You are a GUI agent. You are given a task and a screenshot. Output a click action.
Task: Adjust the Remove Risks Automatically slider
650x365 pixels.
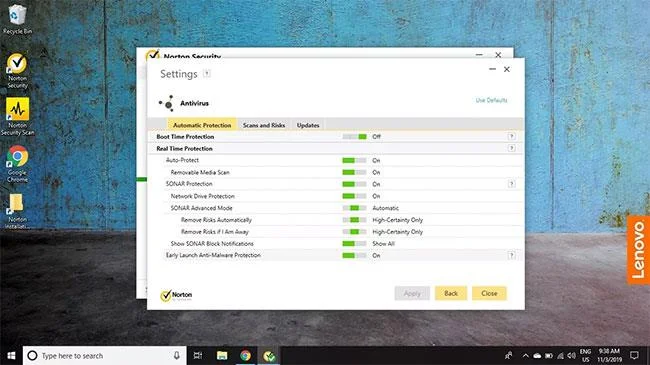[354, 220]
